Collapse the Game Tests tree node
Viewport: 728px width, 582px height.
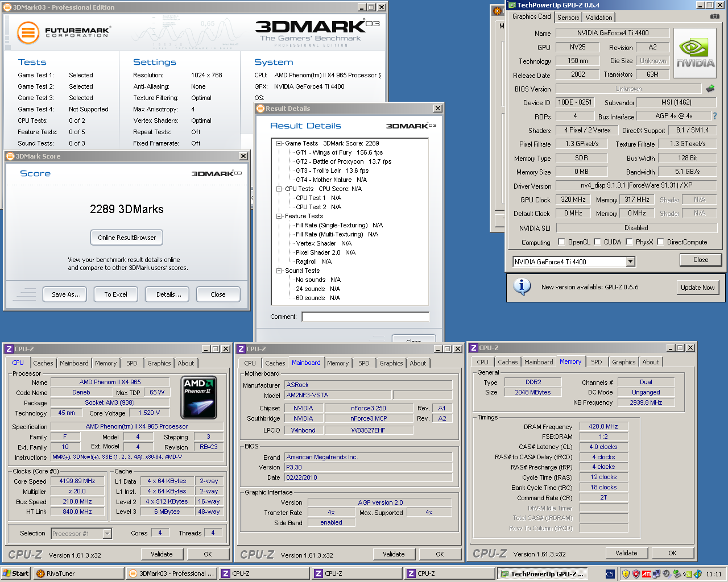(x=279, y=143)
